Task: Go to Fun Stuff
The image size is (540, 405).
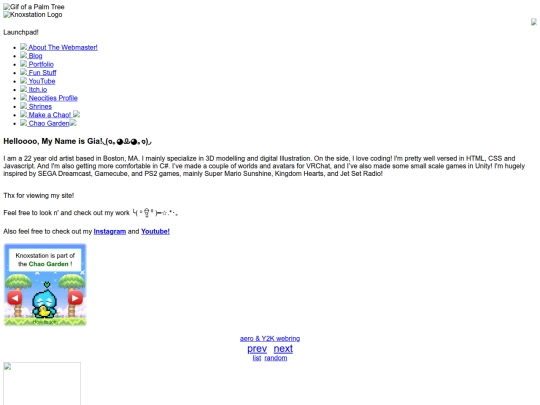Action: point(42,73)
